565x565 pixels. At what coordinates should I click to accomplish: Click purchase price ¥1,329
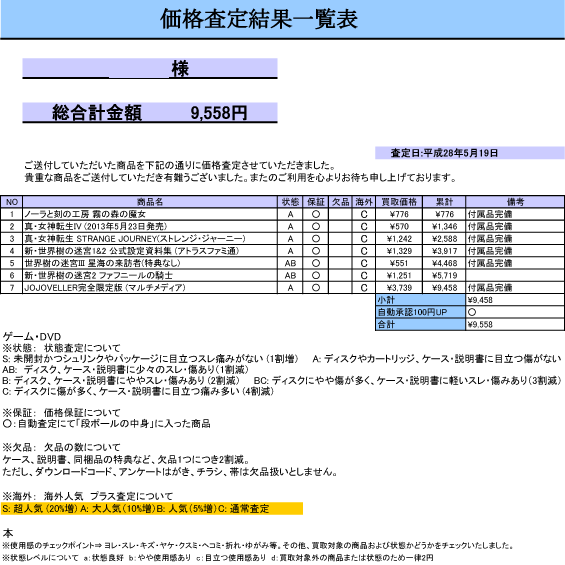point(399,251)
